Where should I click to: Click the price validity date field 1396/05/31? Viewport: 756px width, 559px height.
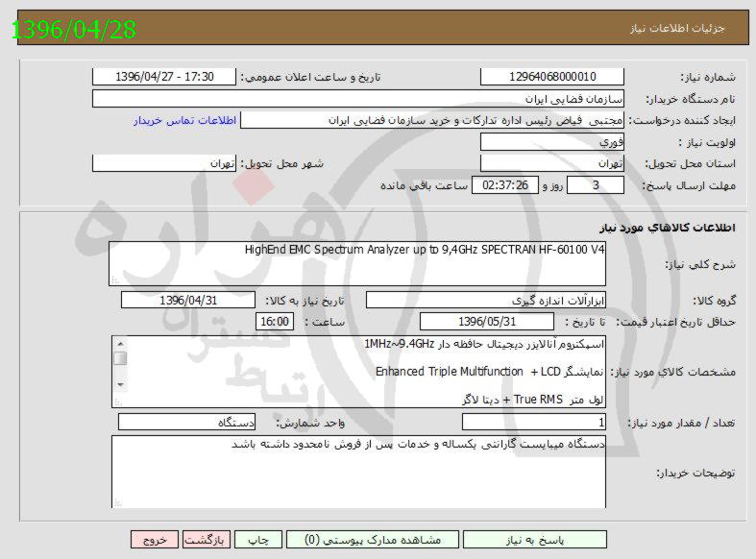pos(487,322)
